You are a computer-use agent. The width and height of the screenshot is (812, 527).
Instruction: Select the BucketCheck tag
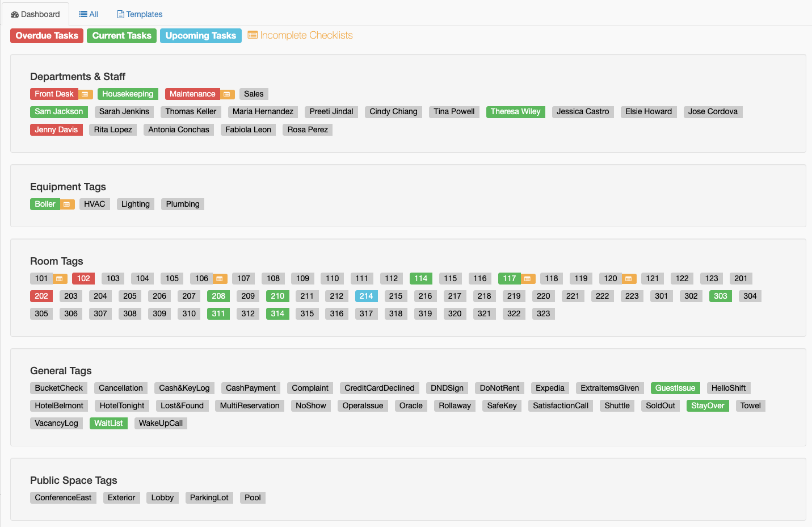click(58, 388)
